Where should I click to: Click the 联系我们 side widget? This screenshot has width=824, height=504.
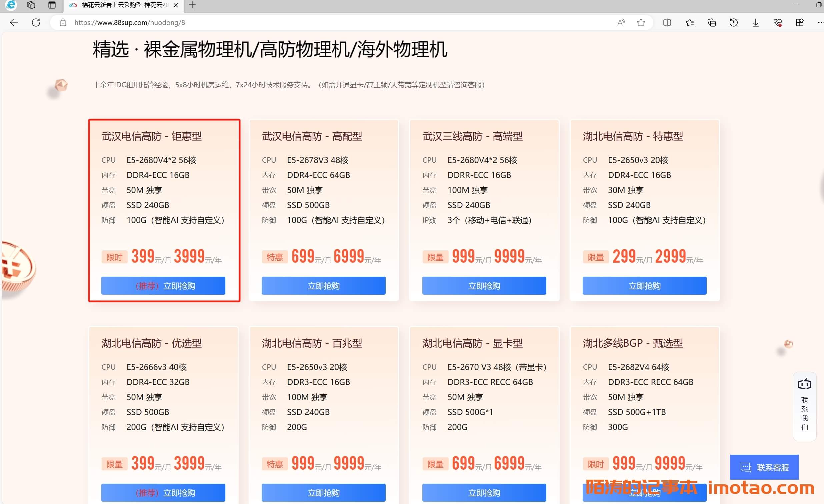click(x=804, y=406)
